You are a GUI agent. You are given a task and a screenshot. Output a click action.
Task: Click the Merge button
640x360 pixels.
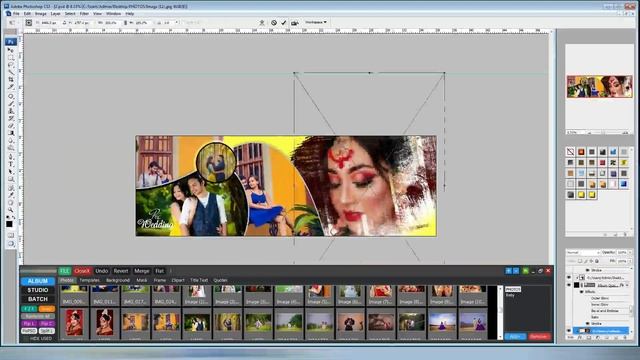coord(142,271)
